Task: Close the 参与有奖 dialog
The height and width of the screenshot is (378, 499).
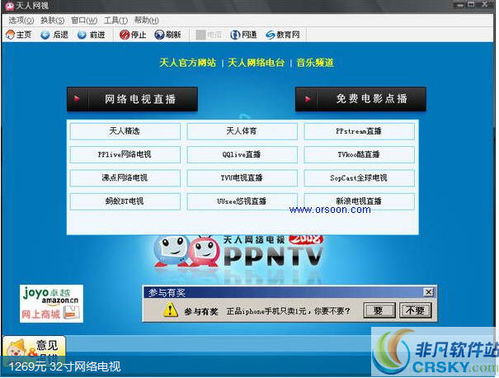Action: tap(428, 292)
